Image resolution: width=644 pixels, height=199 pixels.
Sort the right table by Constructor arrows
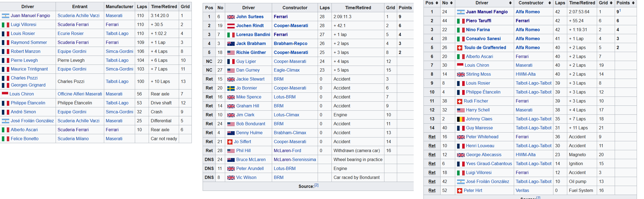(x=550, y=3)
